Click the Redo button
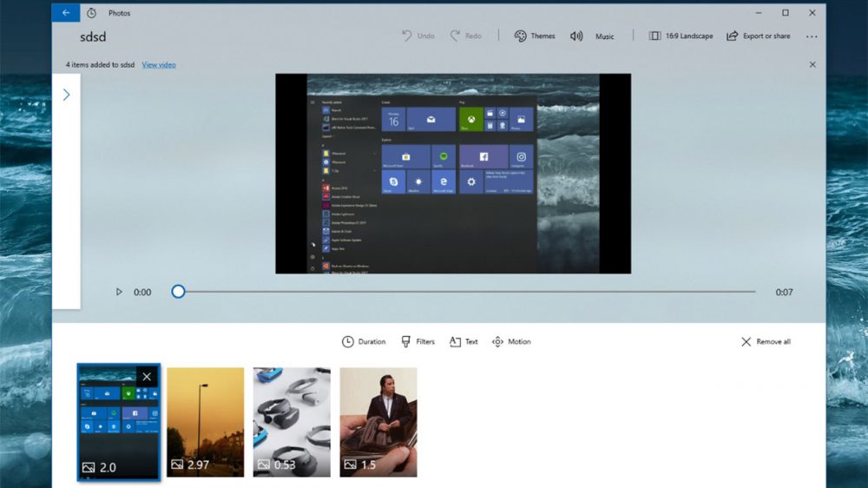Screen dimensions: 868x488 pyautogui.click(x=465, y=36)
